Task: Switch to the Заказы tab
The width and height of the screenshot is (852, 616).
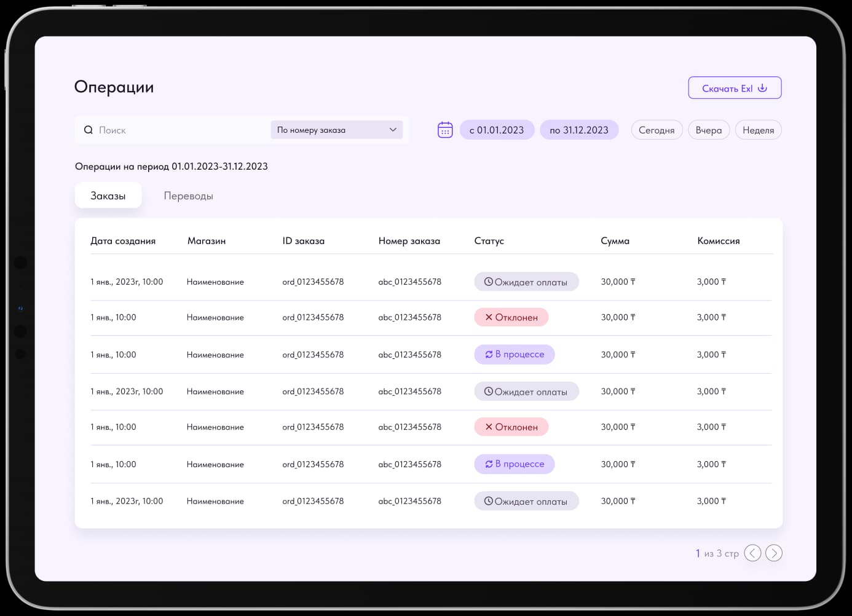Action: 108,195
